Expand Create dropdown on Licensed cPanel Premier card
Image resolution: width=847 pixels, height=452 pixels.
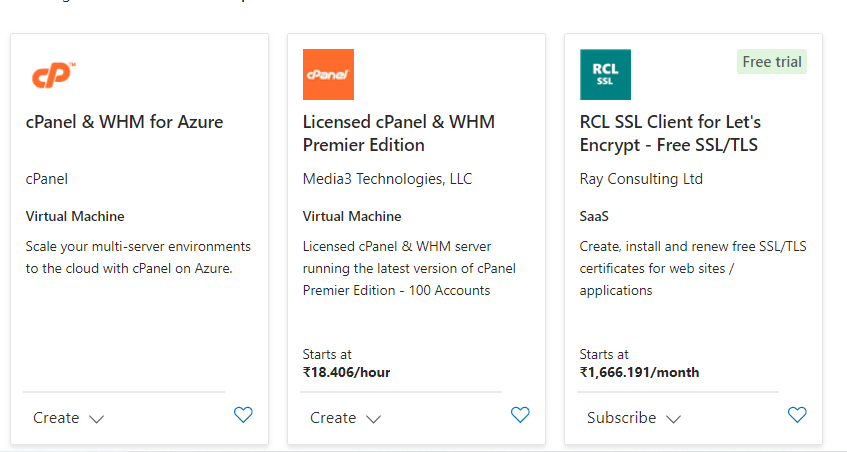tap(345, 418)
